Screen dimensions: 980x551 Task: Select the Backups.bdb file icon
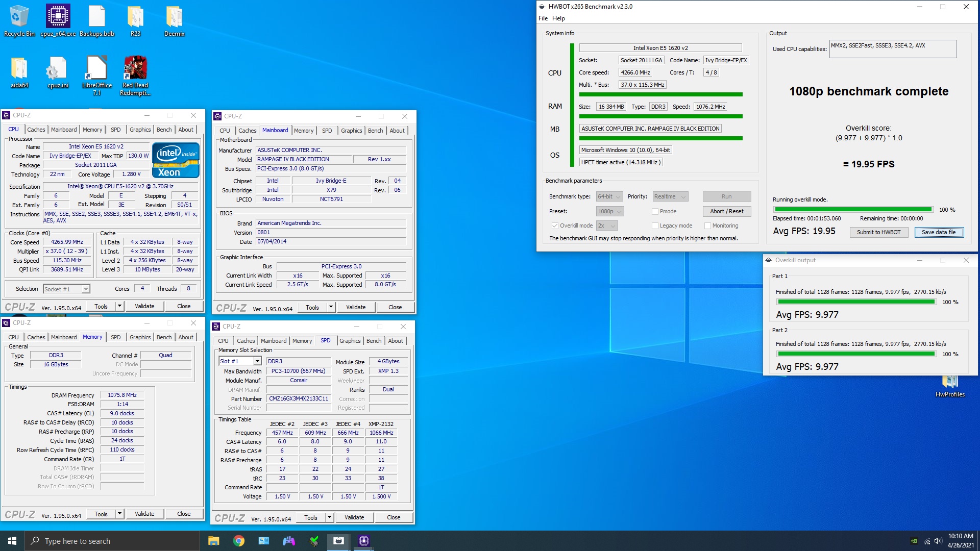[x=97, y=20]
